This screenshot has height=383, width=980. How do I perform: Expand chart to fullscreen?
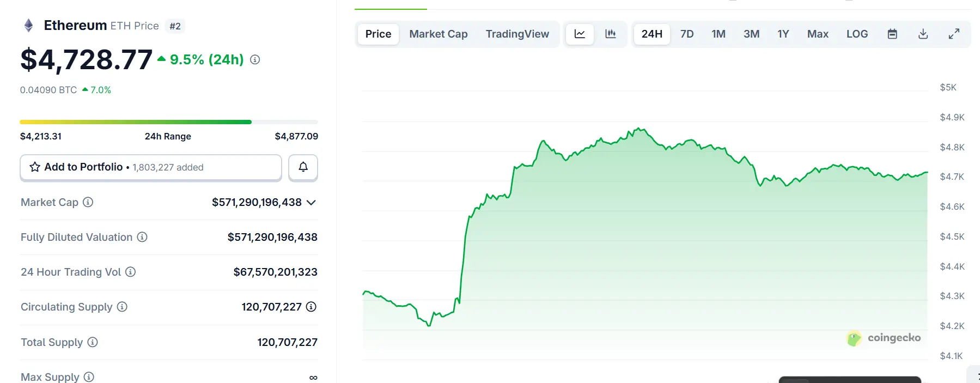954,34
